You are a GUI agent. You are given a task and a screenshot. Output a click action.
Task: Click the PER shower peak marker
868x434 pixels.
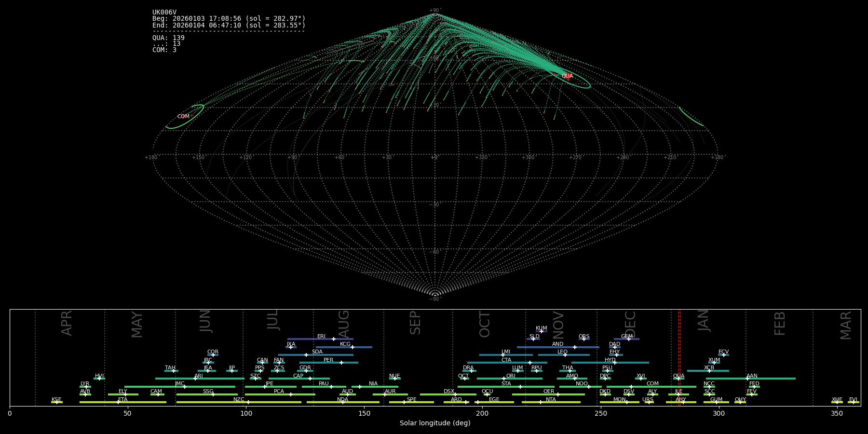341,363
